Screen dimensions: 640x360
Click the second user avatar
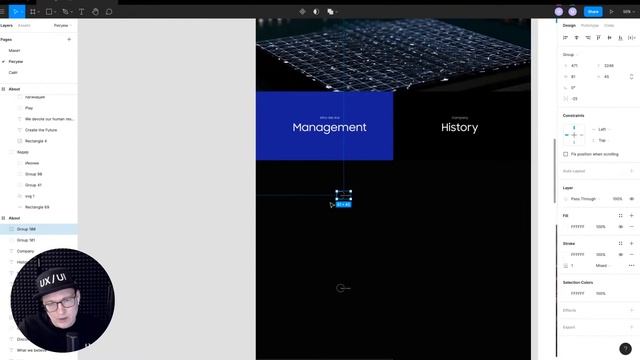[x=572, y=12]
